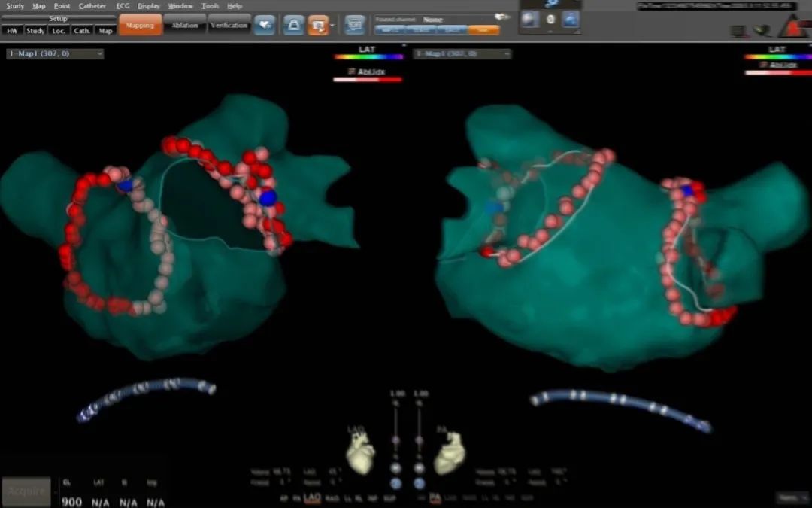Open dropdown arrow beside orange layout icon
The width and height of the screenshot is (812, 508).
[332, 26]
